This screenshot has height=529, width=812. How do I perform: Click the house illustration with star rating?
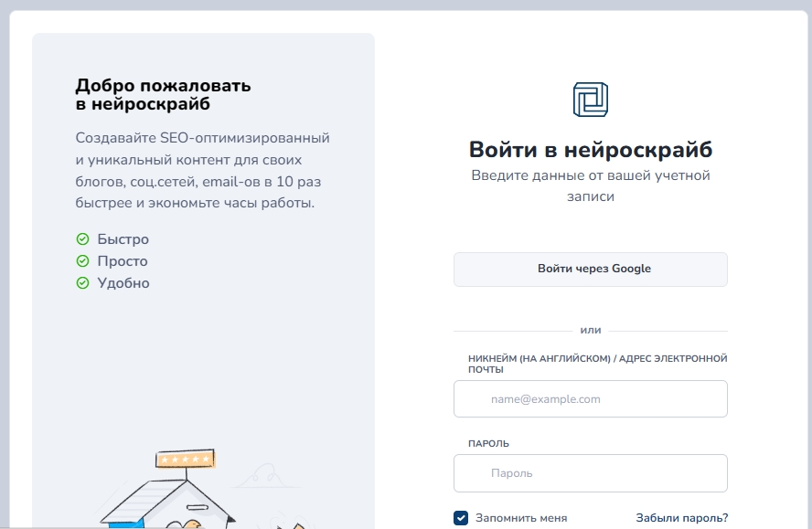pos(168,489)
